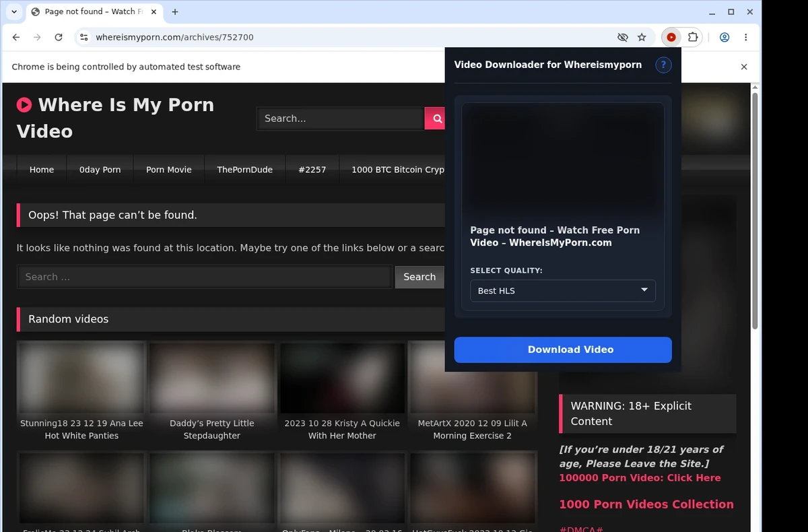The image size is (808, 532).
Task: Open the Extensions puzzle-piece menu
Action: (692, 38)
